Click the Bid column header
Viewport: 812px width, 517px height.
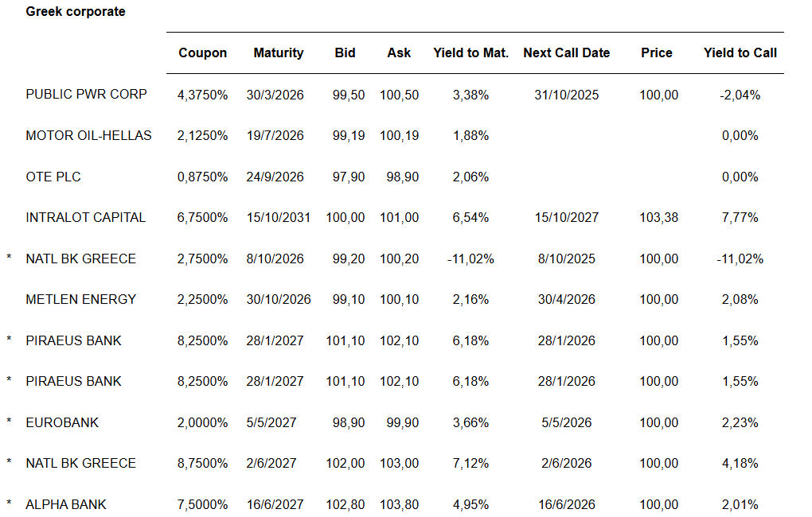point(345,53)
